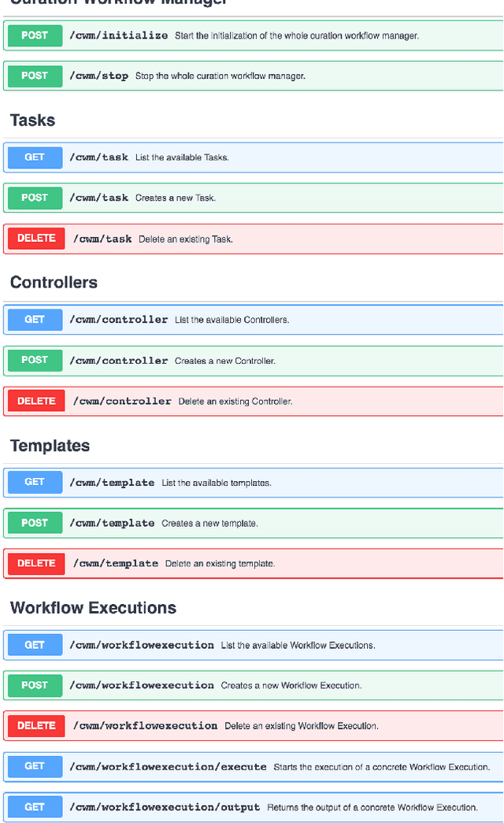Click the DELETE badge on /cwm/task
This screenshot has width=504, height=823.
35,238
